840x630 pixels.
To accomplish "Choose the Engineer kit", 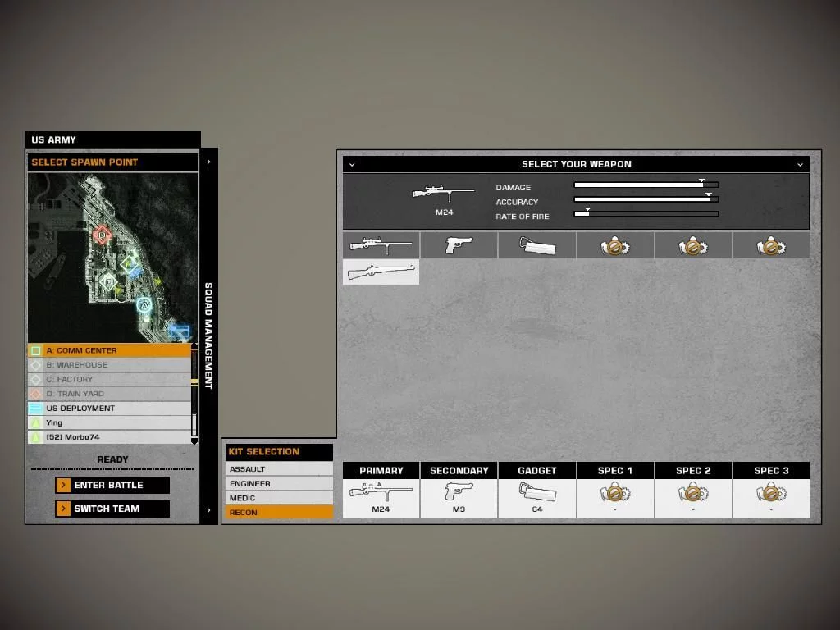I will pos(279,483).
